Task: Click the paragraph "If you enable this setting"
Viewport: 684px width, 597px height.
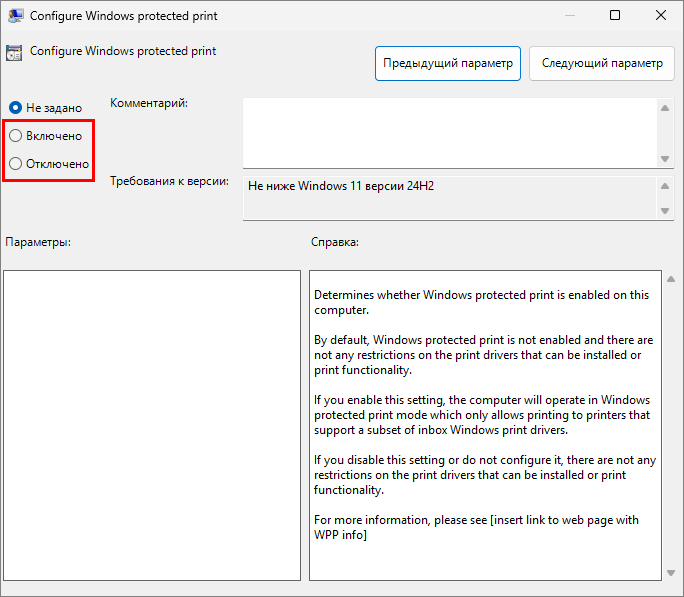Action: 482,415
